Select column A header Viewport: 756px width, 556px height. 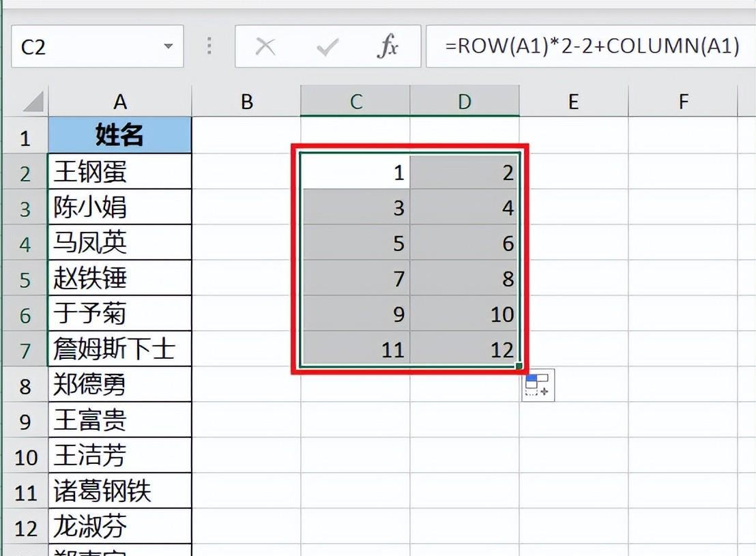[x=120, y=101]
